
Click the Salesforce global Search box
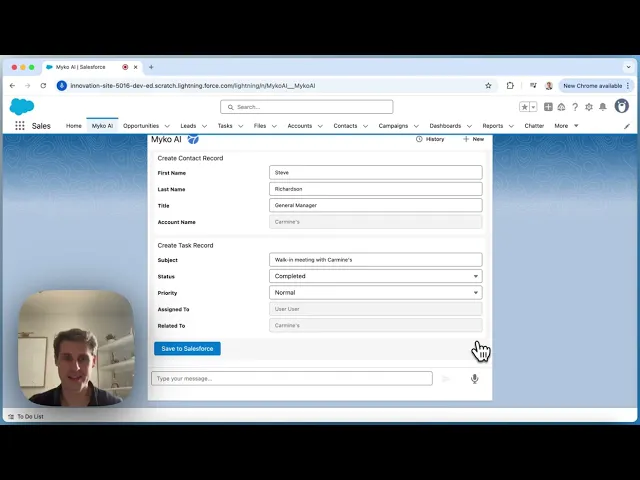pos(307,107)
